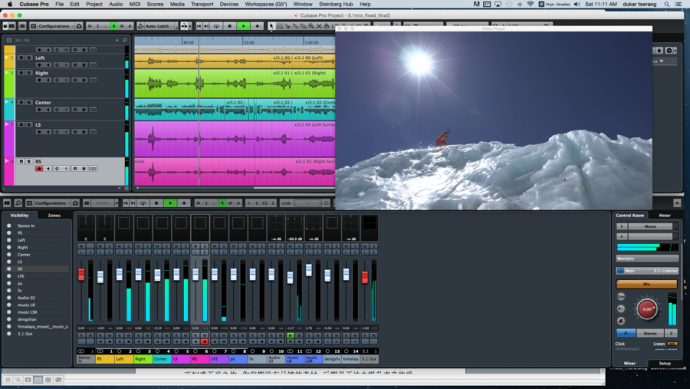This screenshot has height=389, width=690.
Task: Click Record in the MixConsole transport
Action: 184,203
